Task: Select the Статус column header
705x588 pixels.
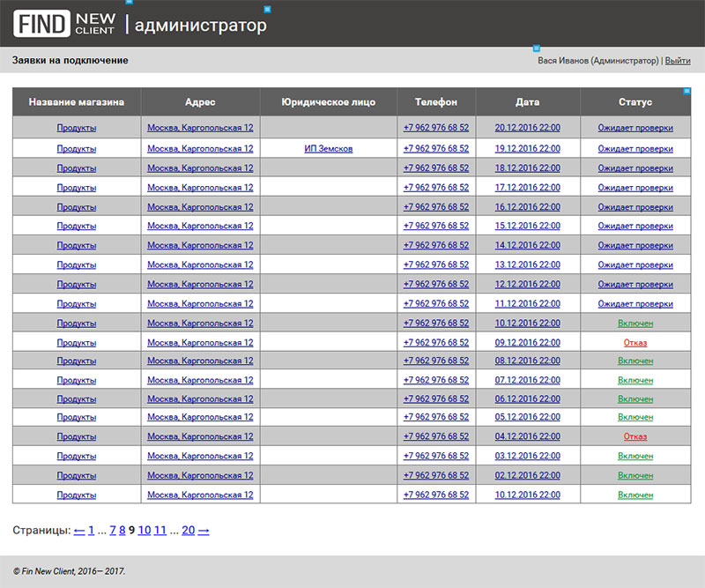Action: point(634,102)
